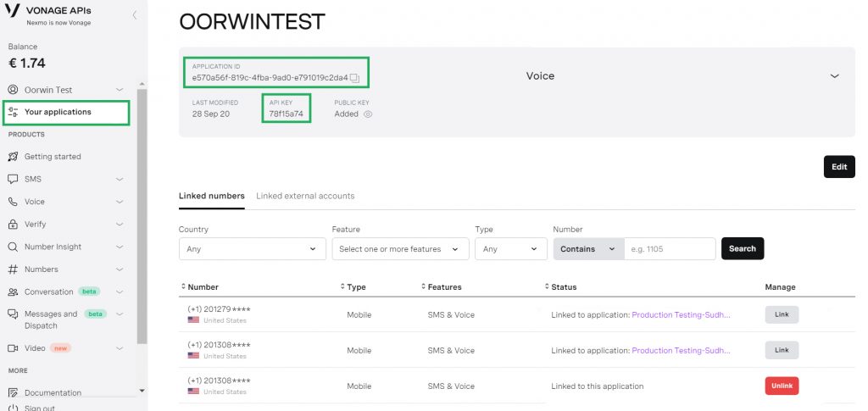Click the Voice phone handset icon
Image resolution: width=868 pixels, height=411 pixels.
coord(13,202)
